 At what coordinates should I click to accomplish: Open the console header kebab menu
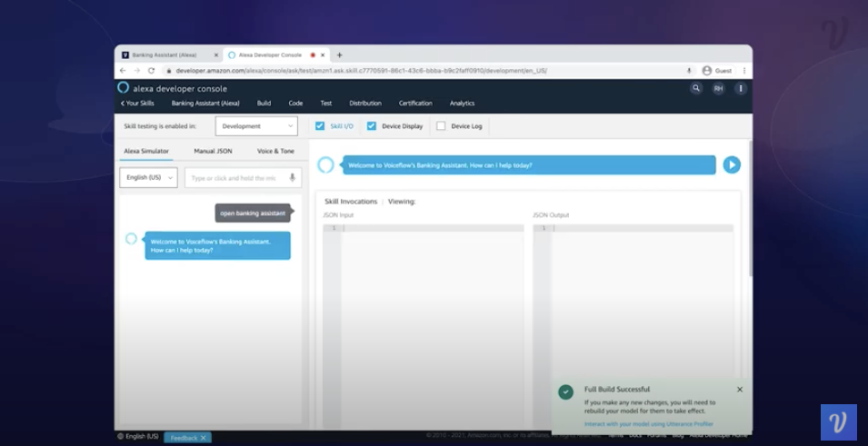pos(741,88)
